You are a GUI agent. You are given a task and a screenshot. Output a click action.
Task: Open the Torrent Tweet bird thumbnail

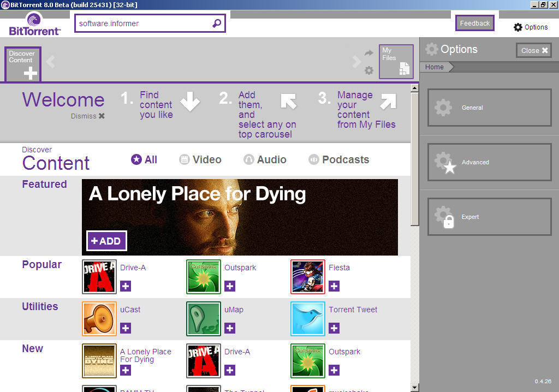coord(308,319)
